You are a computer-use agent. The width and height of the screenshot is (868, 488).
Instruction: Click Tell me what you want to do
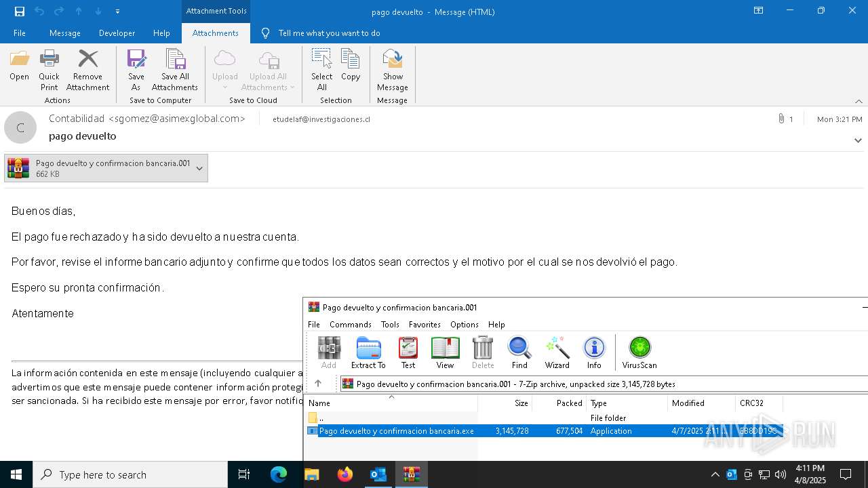tap(329, 33)
